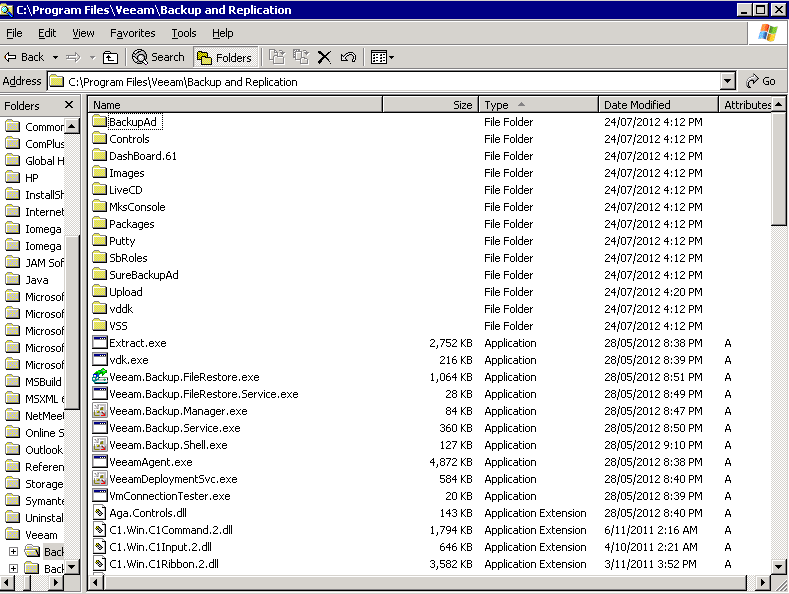Open the Help menu
This screenshot has width=789, height=594.
(x=222, y=33)
